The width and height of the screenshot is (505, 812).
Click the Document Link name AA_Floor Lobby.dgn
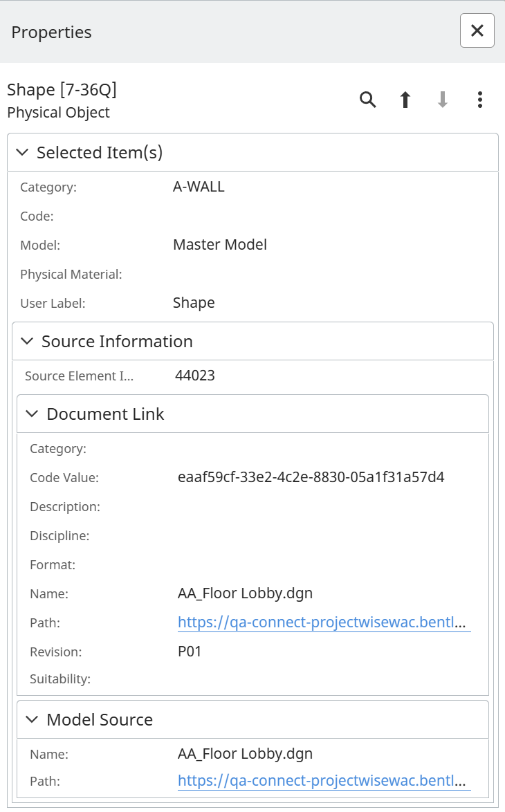[x=245, y=593]
